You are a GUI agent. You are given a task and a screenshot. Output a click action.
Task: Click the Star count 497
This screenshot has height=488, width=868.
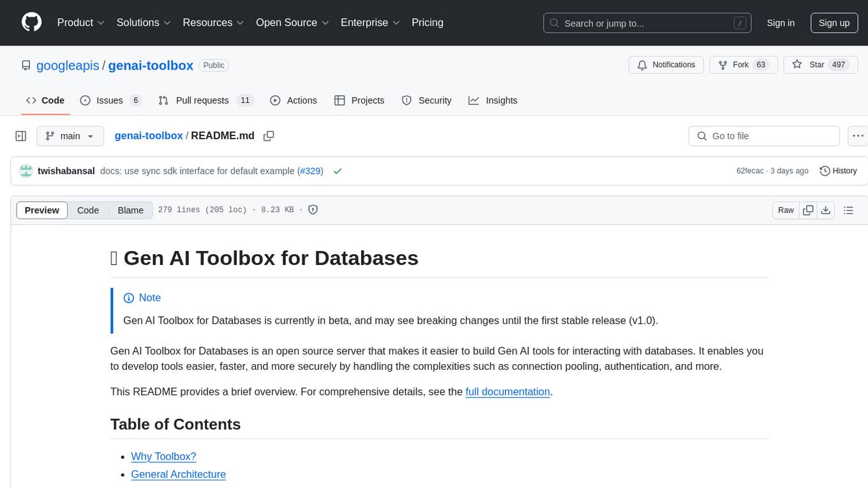pos(839,65)
